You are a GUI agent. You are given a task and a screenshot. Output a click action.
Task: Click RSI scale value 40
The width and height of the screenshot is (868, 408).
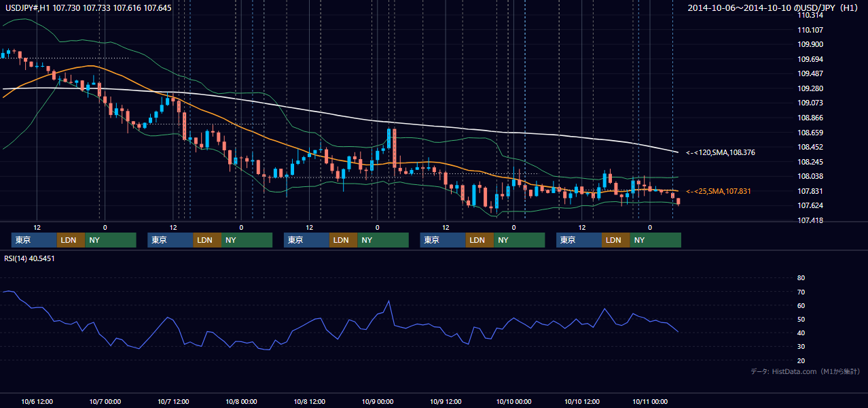click(801, 333)
